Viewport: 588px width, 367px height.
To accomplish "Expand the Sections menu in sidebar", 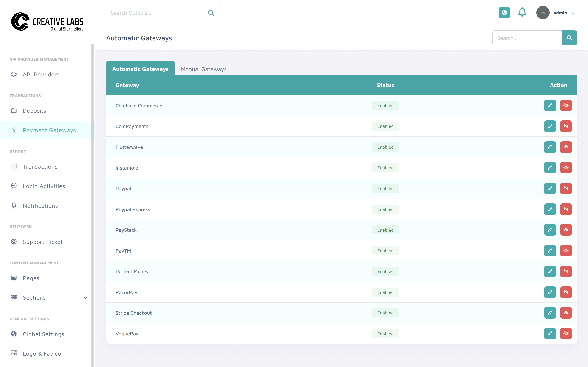I will [x=85, y=297].
